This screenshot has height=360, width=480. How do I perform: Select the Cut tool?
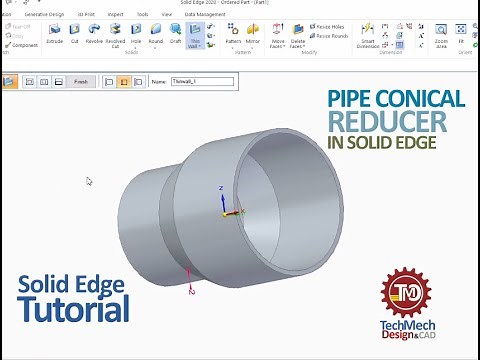click(x=74, y=33)
